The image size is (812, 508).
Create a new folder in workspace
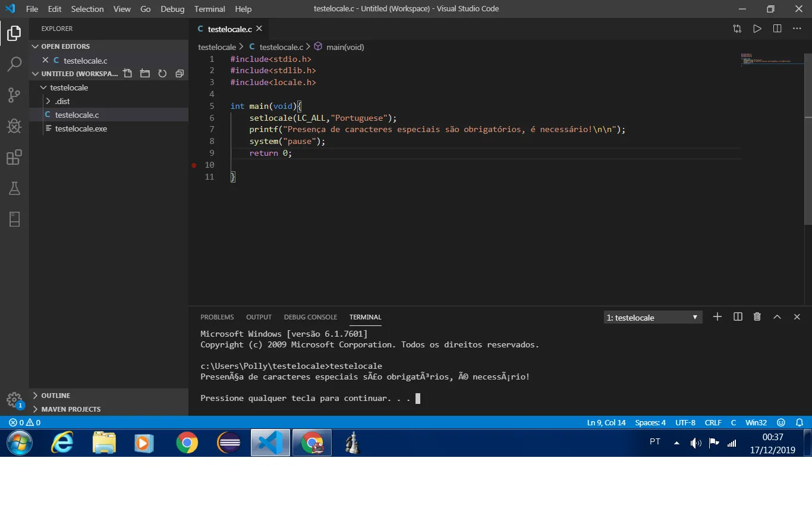point(144,74)
